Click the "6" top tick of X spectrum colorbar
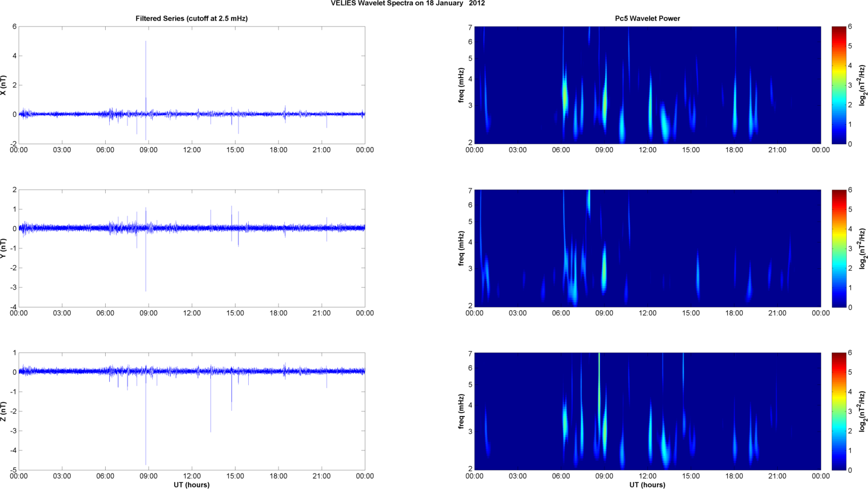868x489 pixels. (850, 27)
